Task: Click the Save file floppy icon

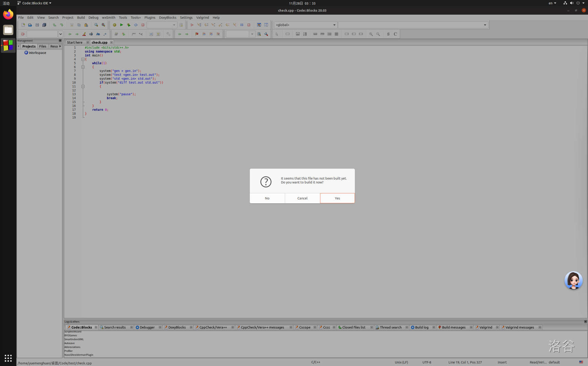Action: click(37, 25)
